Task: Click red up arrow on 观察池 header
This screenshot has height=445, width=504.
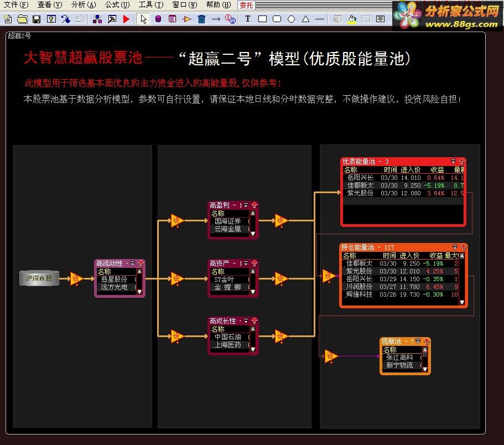Action: click(x=427, y=341)
